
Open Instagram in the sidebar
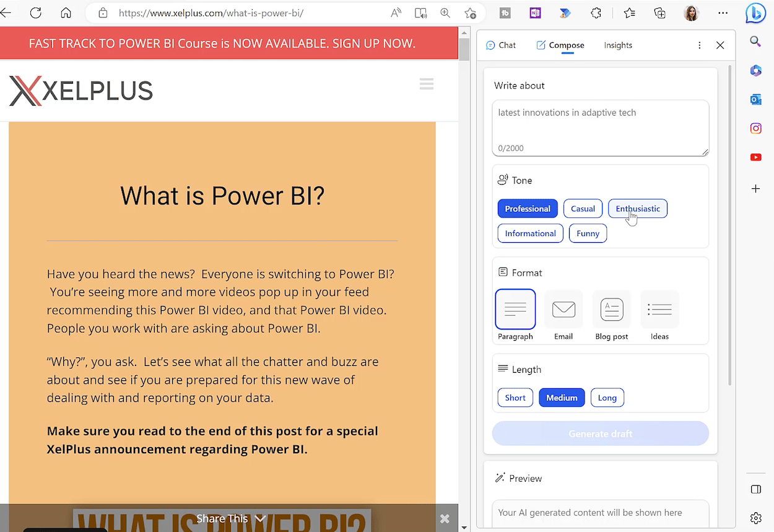coord(755,128)
